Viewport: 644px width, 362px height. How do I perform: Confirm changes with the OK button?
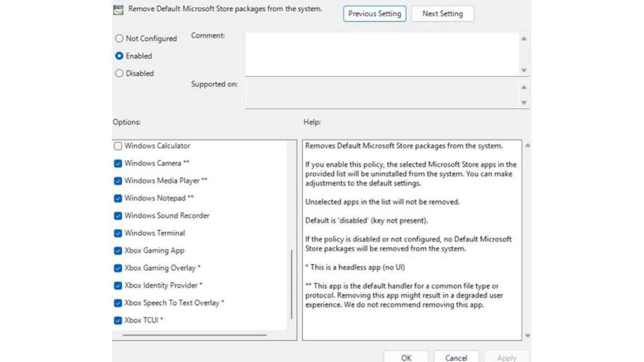[405, 358]
